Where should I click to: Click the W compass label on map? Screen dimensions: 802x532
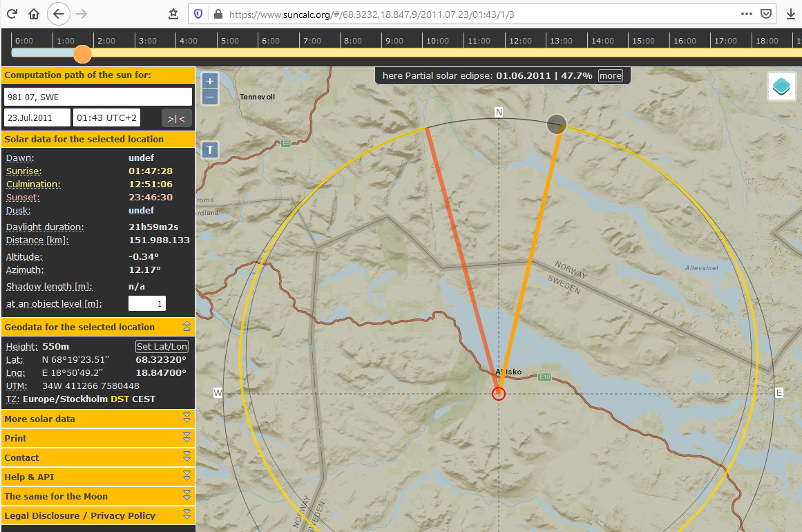pyautogui.click(x=218, y=393)
